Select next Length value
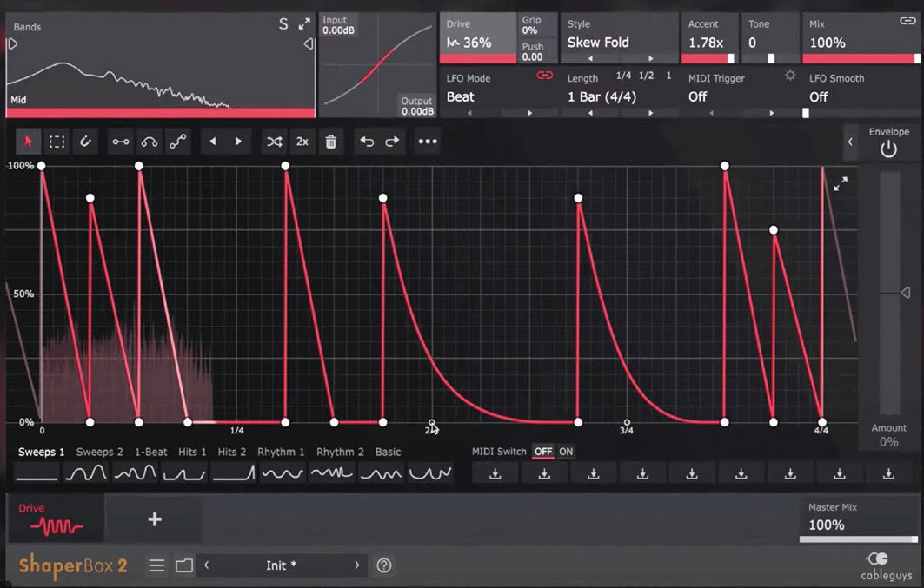Image resolution: width=924 pixels, height=588 pixels. click(650, 112)
